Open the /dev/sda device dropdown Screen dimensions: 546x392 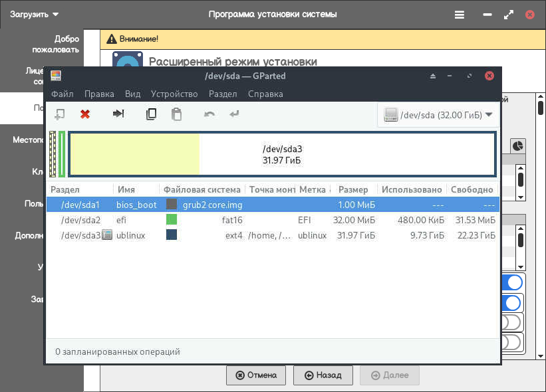pos(438,115)
